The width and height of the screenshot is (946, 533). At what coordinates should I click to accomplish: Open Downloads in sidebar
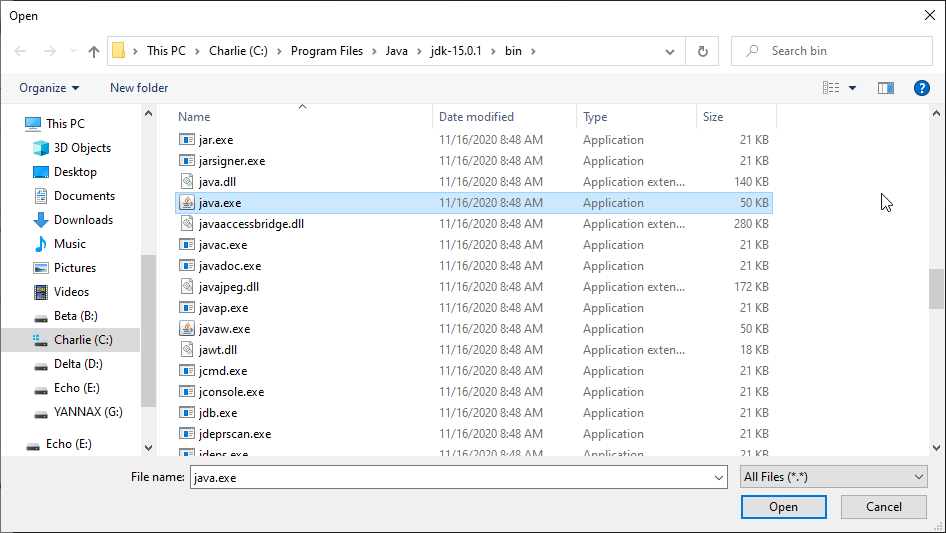(x=83, y=220)
